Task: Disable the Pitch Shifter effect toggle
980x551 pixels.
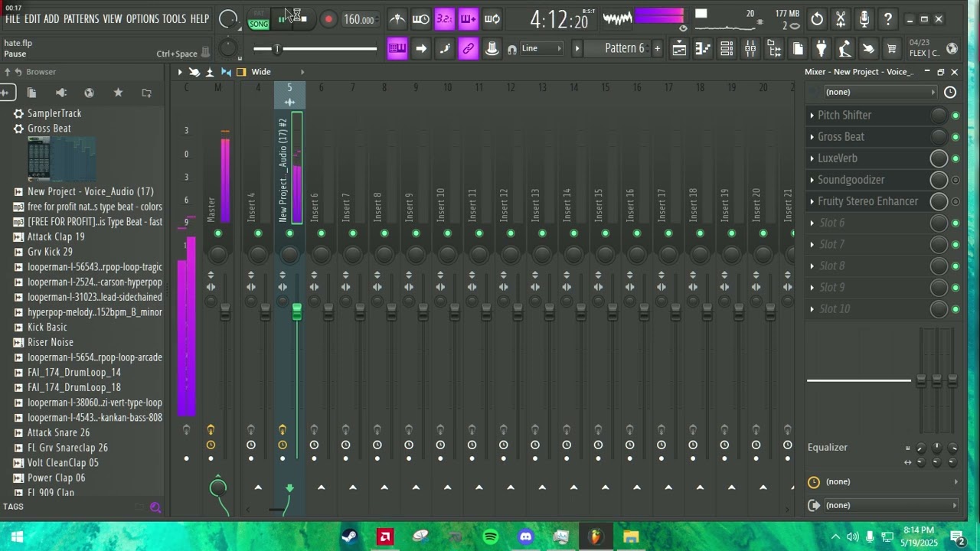Action: (955, 116)
